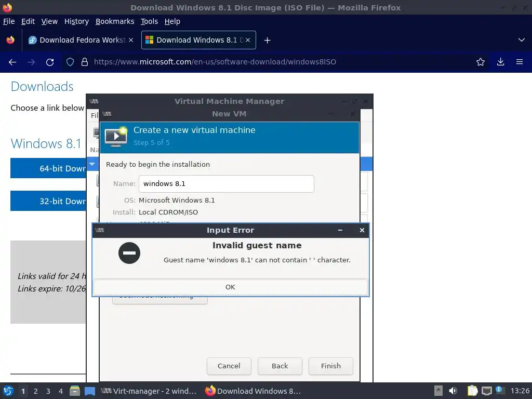Click the tracking protection shield icon
This screenshot has width=532, height=399.
tap(70, 62)
